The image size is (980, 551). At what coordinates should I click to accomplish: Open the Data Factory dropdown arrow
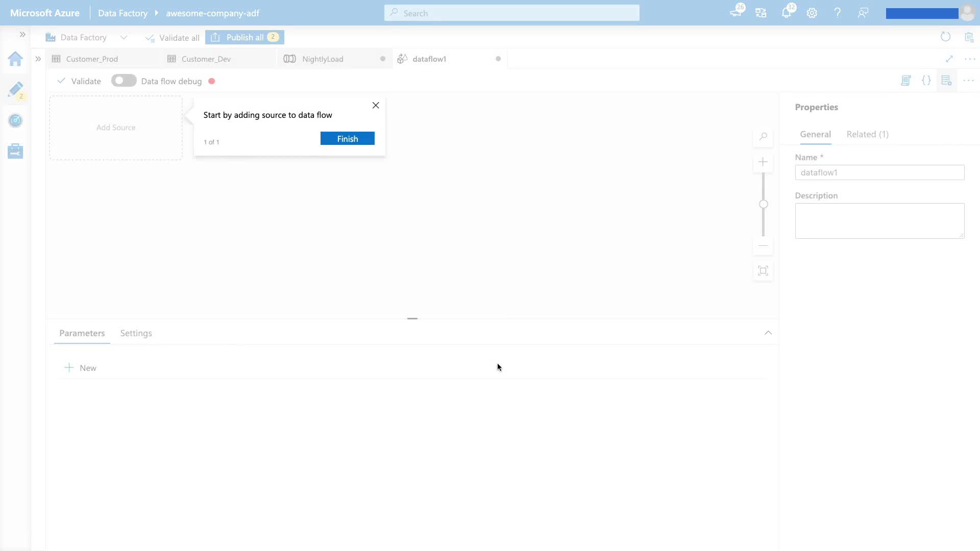tap(124, 37)
